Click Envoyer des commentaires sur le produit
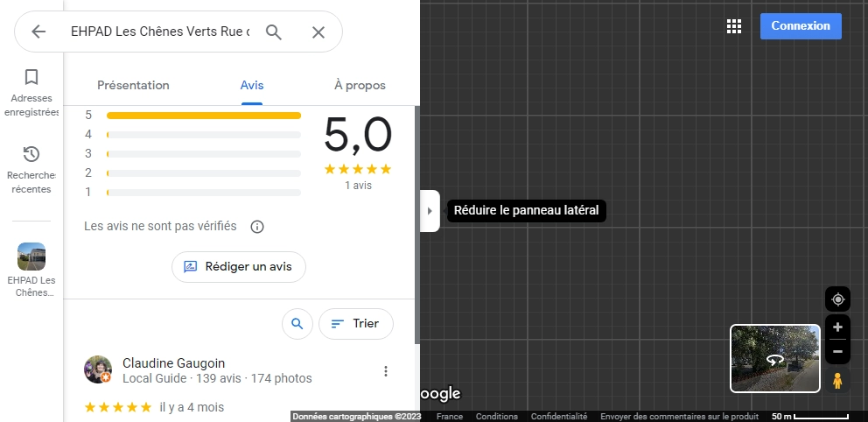868x422 pixels. (679, 417)
